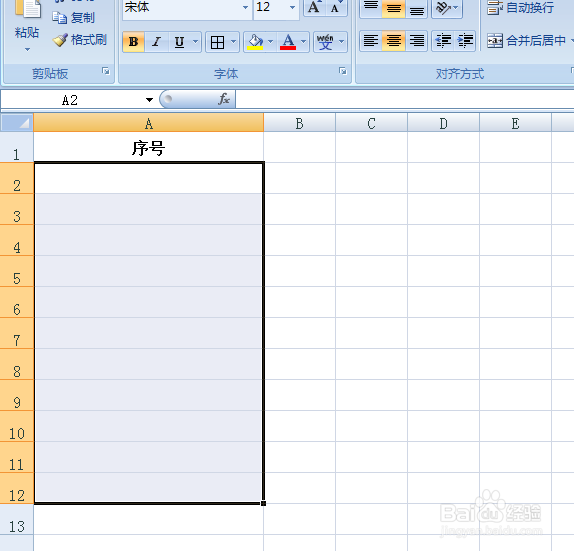Select column E header
The height and width of the screenshot is (551, 574).
click(x=515, y=123)
